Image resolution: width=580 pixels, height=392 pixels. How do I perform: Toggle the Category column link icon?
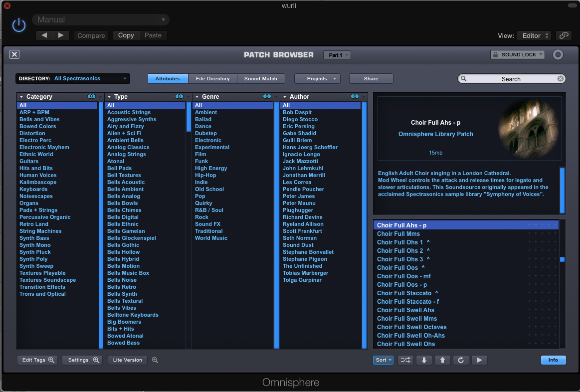pos(91,97)
